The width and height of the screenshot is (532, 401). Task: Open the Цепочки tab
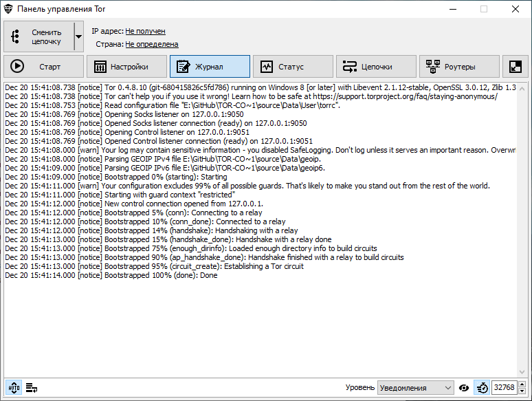click(x=376, y=67)
